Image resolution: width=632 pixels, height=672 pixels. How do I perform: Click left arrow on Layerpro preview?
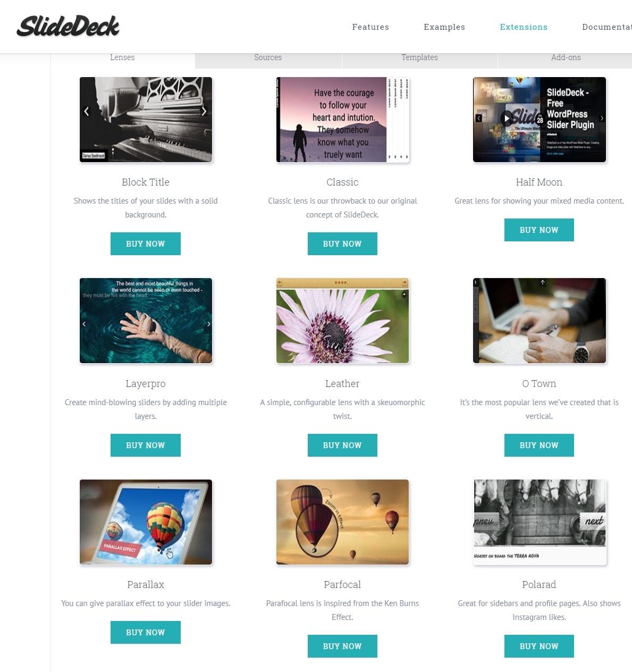[84, 324]
